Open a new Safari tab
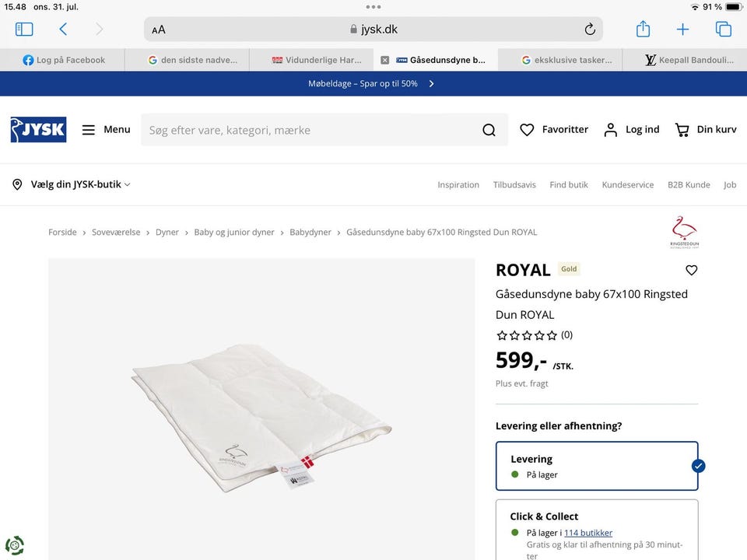The image size is (747, 560). (682, 30)
